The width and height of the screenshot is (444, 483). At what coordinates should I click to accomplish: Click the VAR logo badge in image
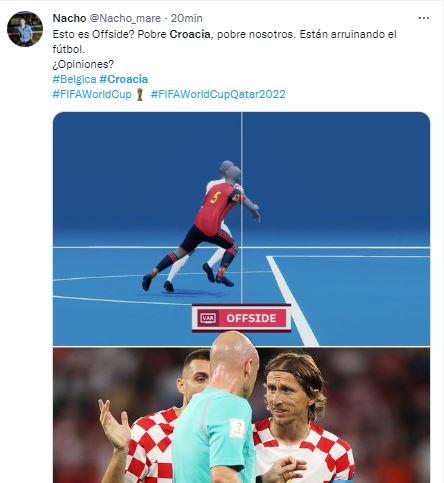pos(208,318)
